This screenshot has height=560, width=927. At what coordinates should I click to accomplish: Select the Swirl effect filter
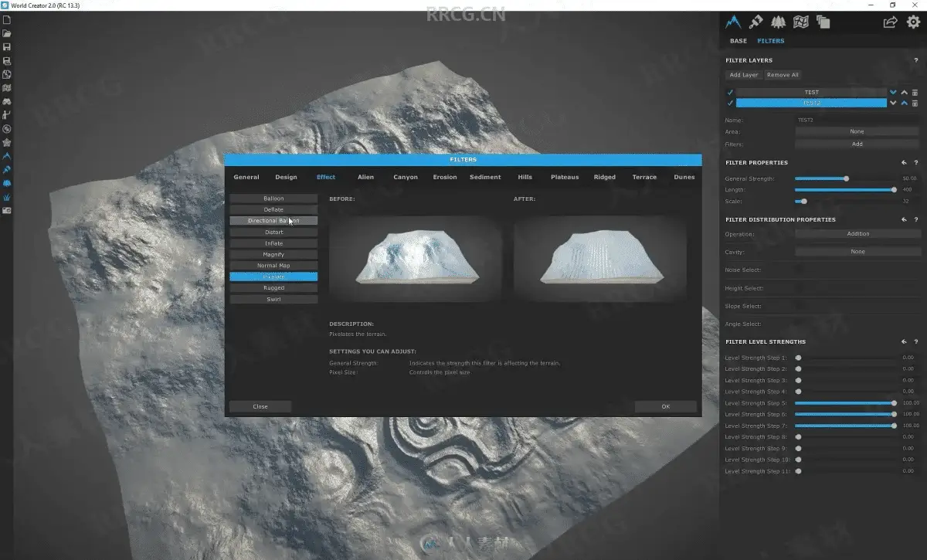[x=273, y=299]
